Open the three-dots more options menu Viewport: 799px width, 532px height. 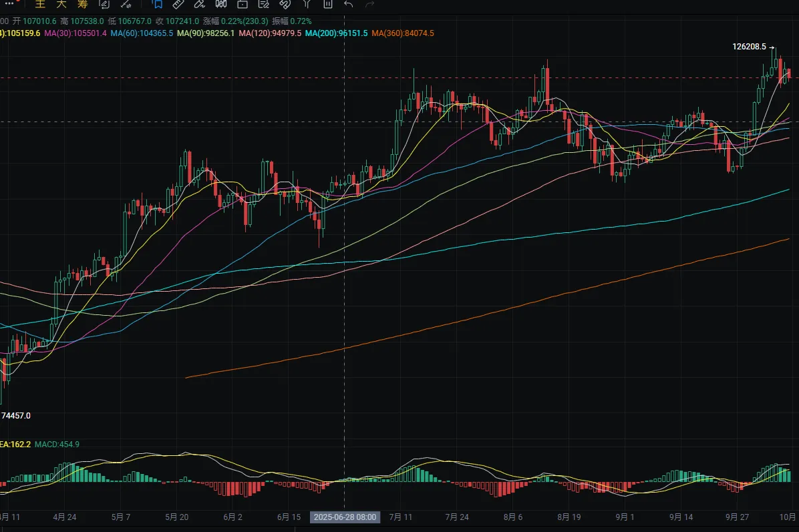[8, 4]
